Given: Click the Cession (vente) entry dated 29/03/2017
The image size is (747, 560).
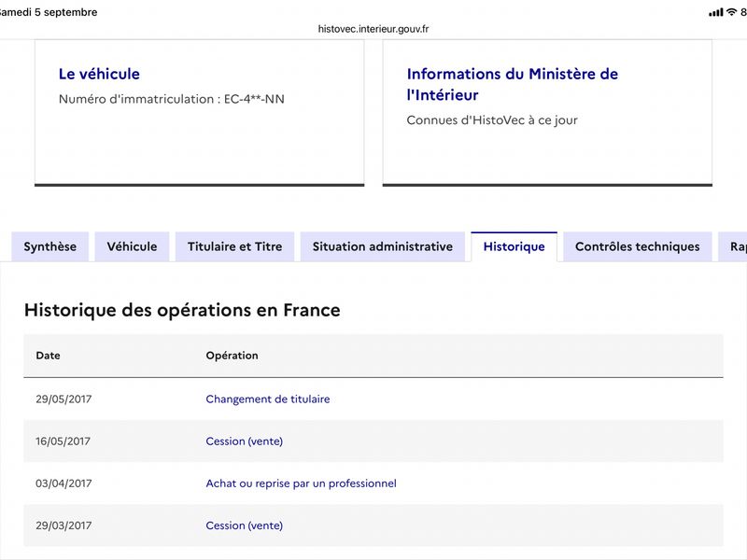Looking at the screenshot, I should pos(245,525).
